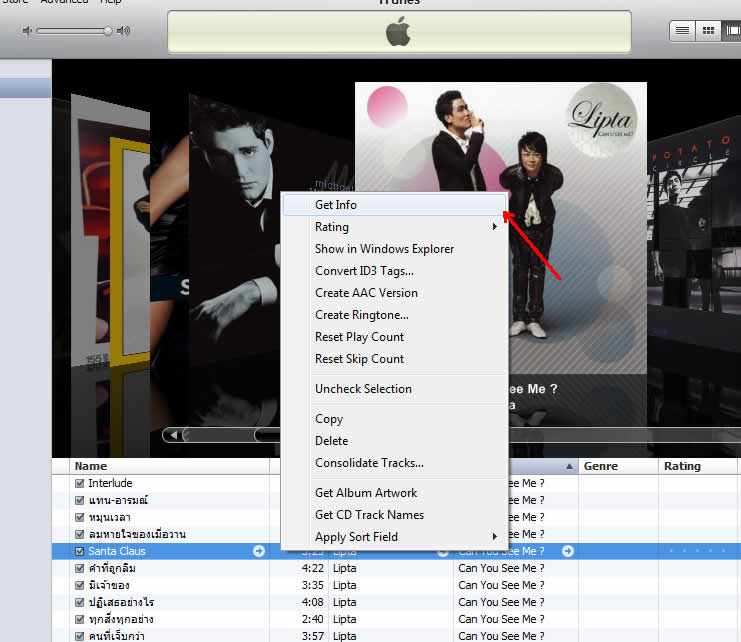Select the track with time 4:08

pyautogui.click(x=396, y=602)
